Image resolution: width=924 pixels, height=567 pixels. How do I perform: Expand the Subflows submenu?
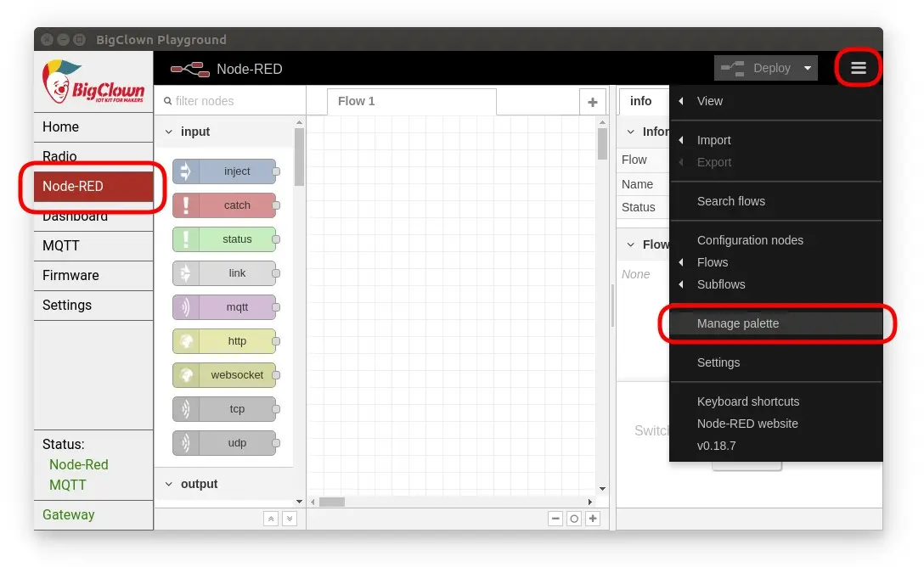click(775, 284)
